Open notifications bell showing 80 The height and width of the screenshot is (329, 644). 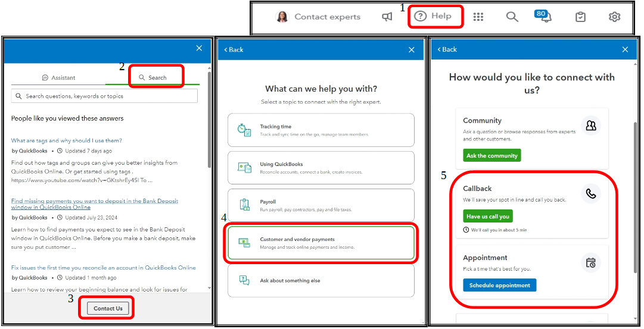coord(543,16)
